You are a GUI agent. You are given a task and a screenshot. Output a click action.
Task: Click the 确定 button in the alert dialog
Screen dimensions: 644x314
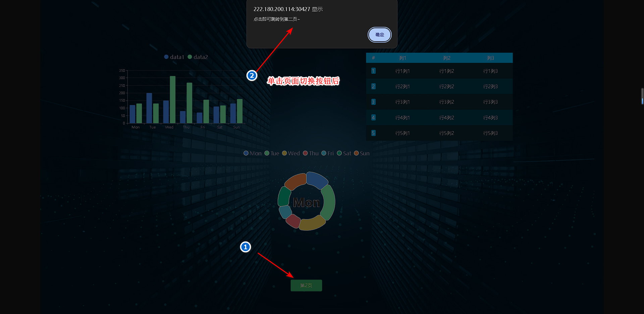(379, 35)
